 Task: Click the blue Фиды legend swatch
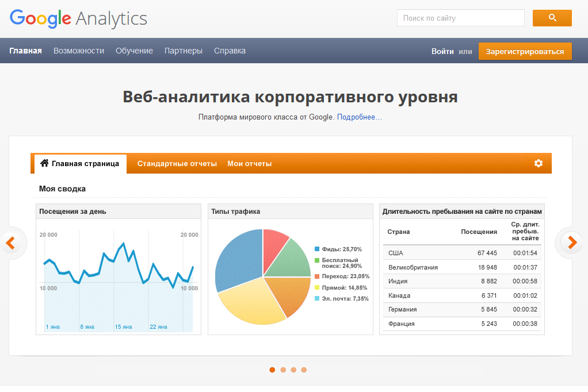pos(317,249)
